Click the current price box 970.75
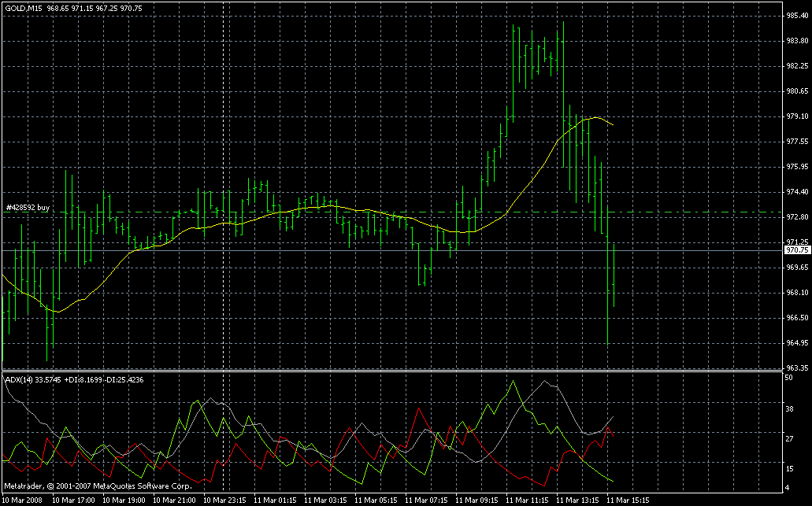 click(x=797, y=250)
